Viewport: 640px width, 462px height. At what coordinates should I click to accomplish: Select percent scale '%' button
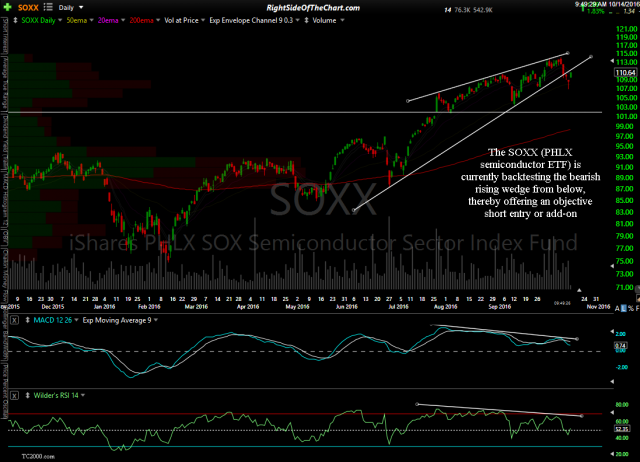(x=631, y=309)
